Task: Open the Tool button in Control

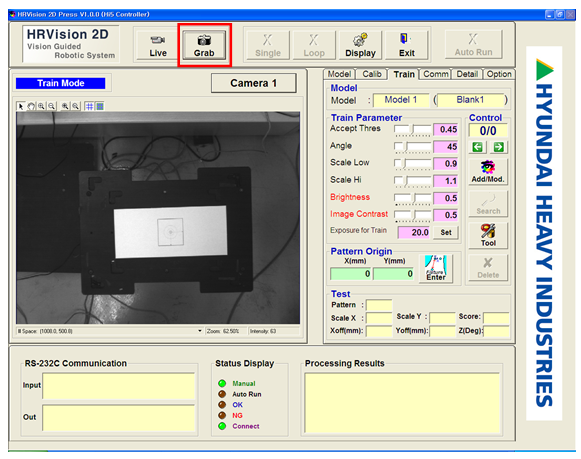Action: click(488, 236)
